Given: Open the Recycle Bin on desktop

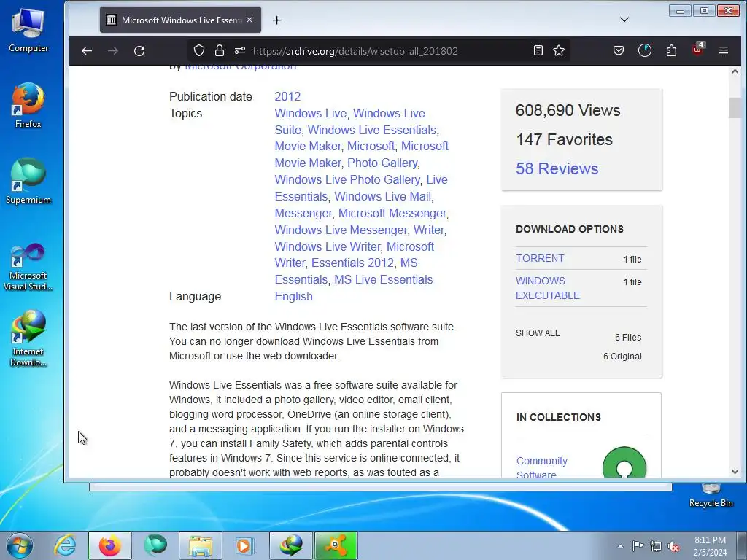Looking at the screenshot, I should (711, 496).
